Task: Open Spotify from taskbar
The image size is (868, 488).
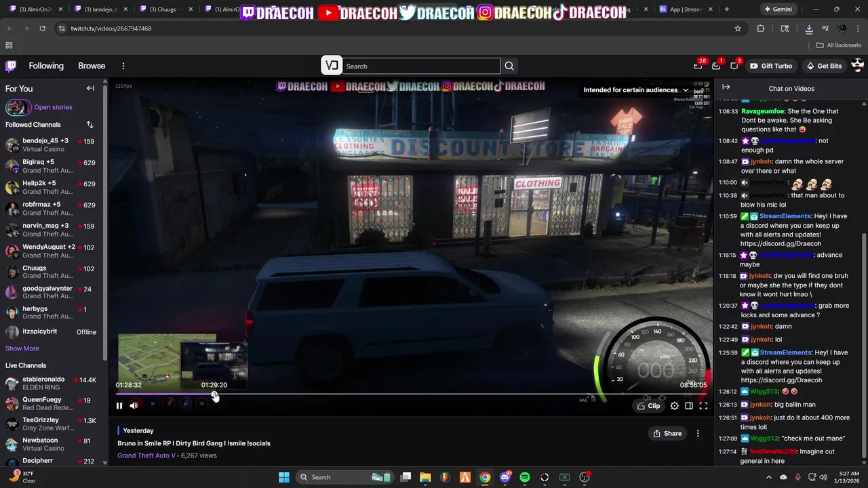Action: (525, 477)
